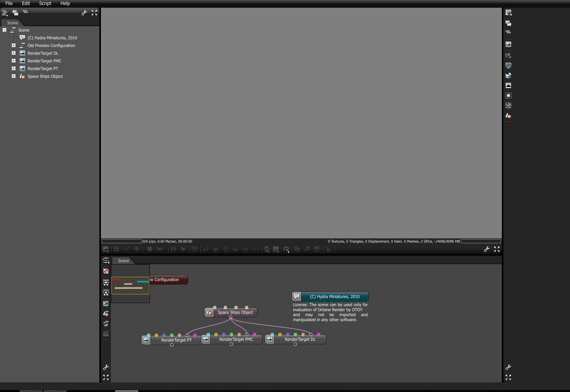Viewport: 570px width, 392px height.
Task: Open the render target picker dropdown in the render toolbar
Action: click(106, 250)
